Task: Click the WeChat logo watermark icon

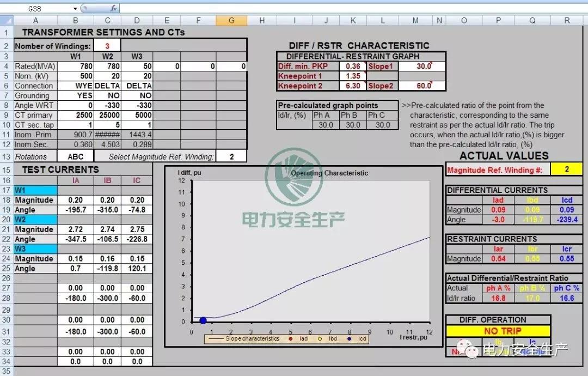Action: coord(471,350)
